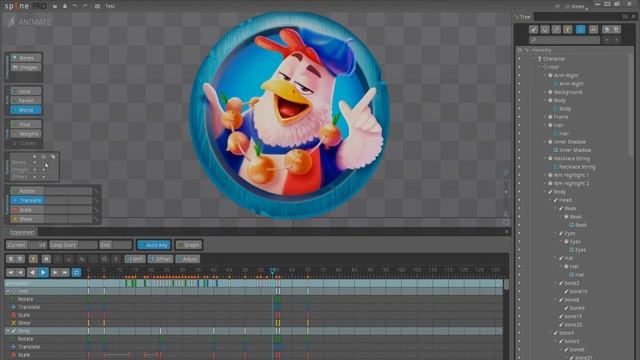Click the Offset button in dopesheet toolbar
Viewport: 640px width, 360px height.
(160, 259)
